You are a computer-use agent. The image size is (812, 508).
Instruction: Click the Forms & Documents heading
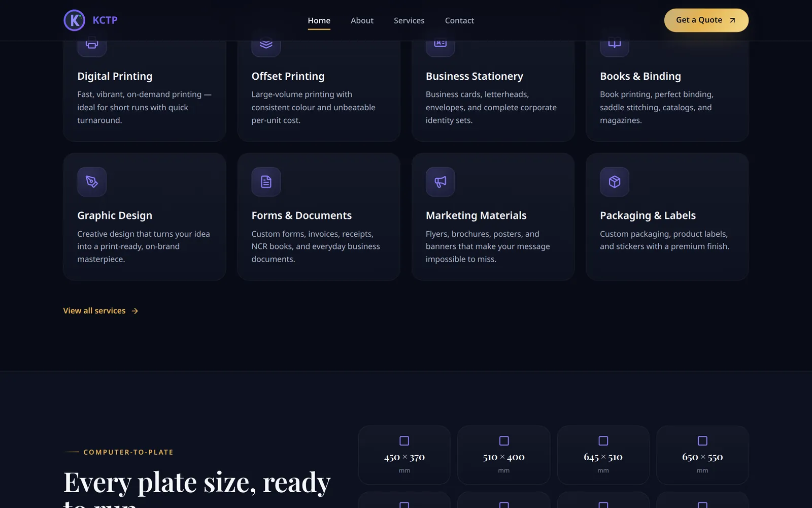coord(301,215)
